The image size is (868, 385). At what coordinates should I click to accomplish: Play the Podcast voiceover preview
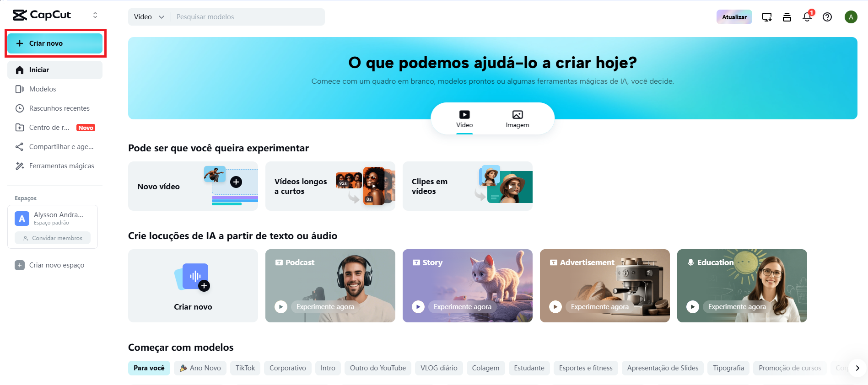[x=281, y=307]
